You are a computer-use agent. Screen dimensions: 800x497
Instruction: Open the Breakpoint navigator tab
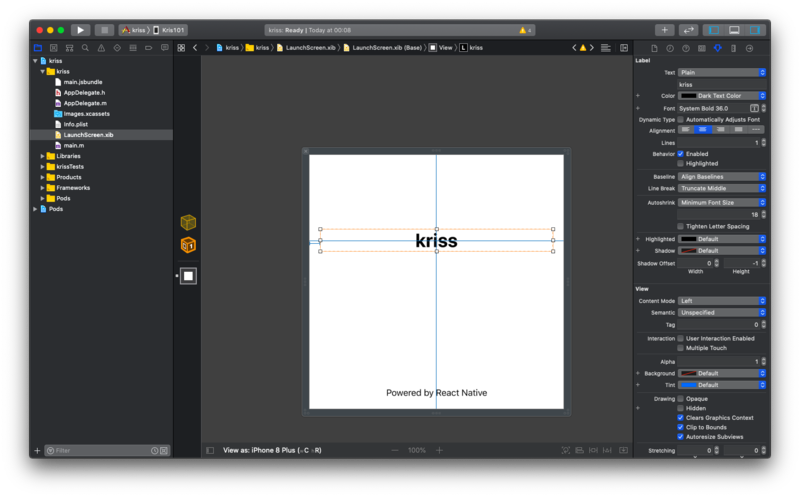[x=148, y=48]
